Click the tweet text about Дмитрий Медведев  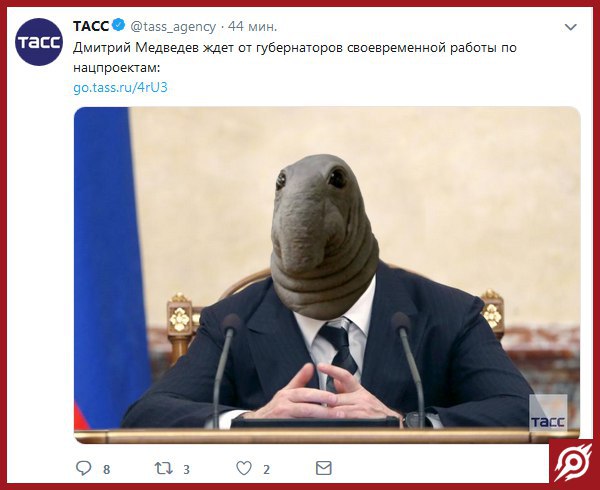[295, 58]
